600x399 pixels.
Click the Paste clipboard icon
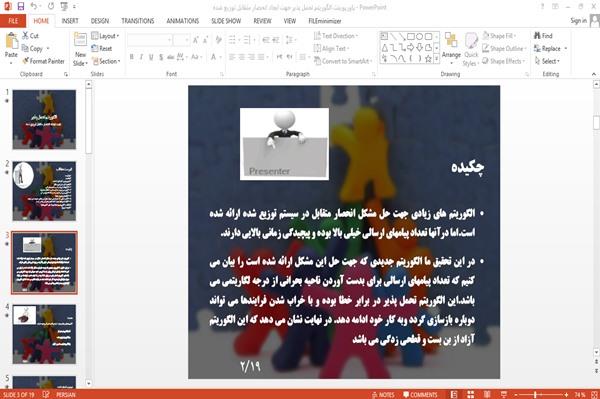[11, 41]
